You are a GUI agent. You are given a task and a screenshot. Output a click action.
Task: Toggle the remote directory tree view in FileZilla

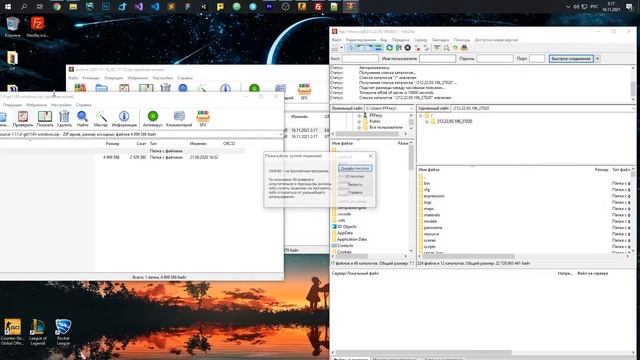pyautogui.click(x=369, y=48)
